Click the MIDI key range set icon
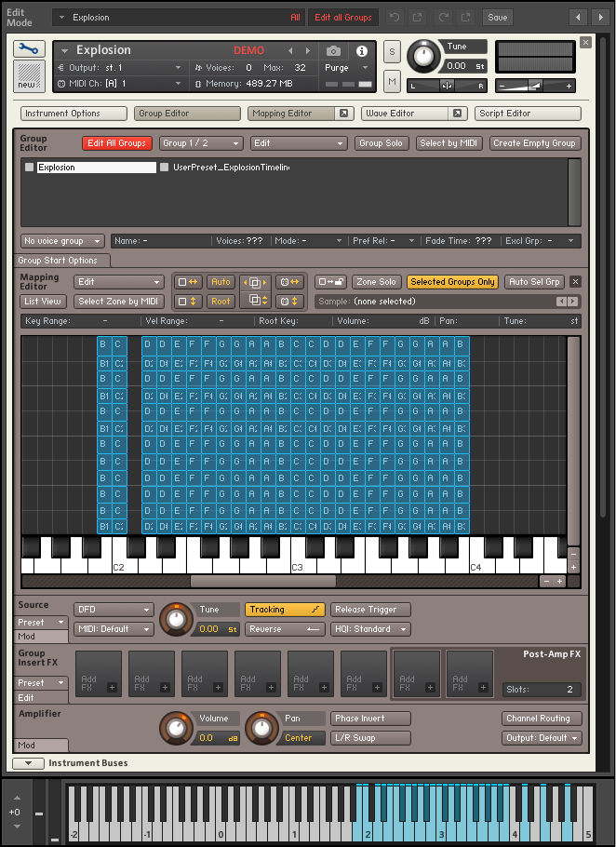Screen dimensions: 616x847 [x=288, y=282]
